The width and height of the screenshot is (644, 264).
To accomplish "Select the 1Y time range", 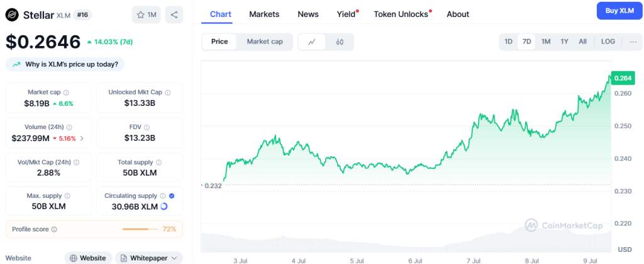I will (564, 42).
